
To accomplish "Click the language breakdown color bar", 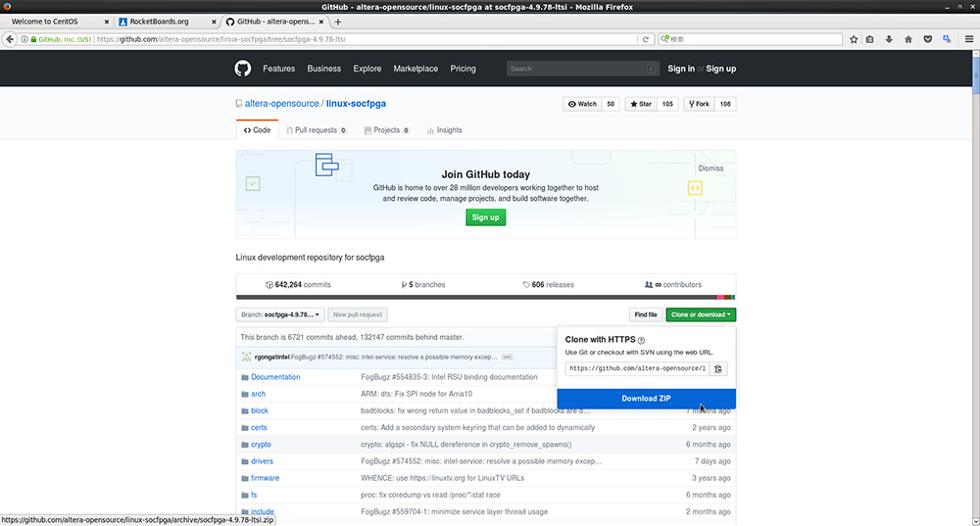I will click(486, 298).
